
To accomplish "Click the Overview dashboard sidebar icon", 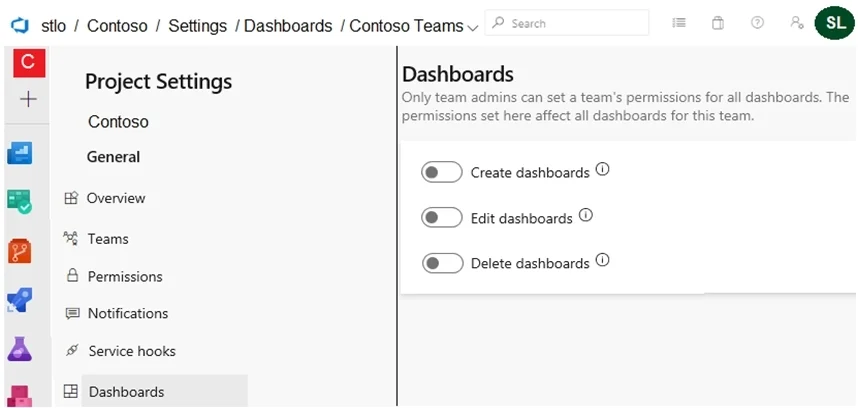I will pos(20,153).
